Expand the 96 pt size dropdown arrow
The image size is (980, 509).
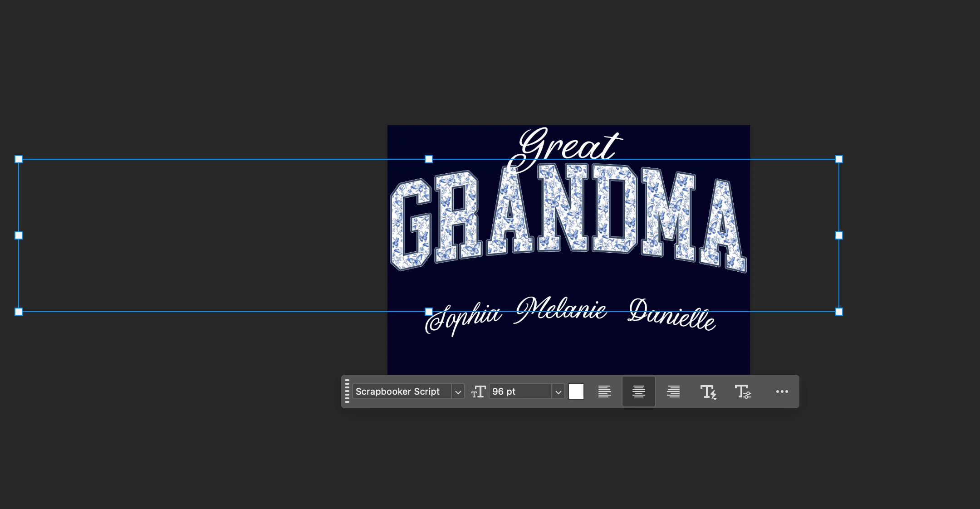tap(558, 392)
